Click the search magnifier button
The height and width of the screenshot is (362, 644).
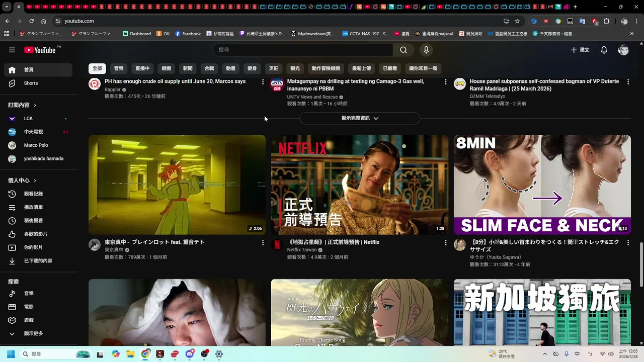click(404, 50)
